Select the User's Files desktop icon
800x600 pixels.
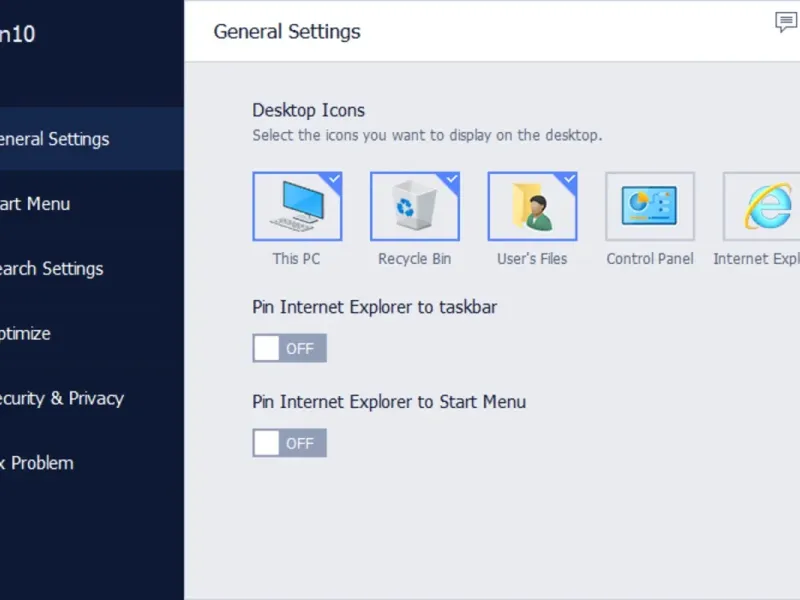pos(532,206)
